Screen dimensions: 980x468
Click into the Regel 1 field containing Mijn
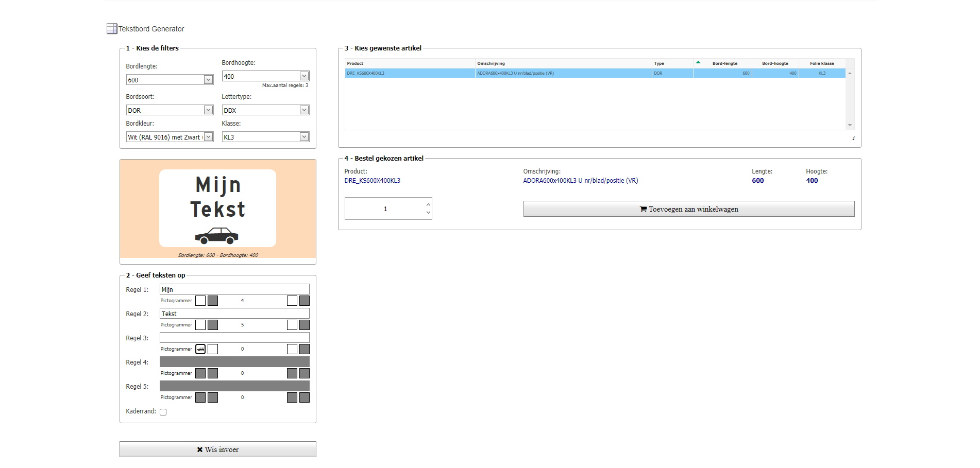pos(234,289)
